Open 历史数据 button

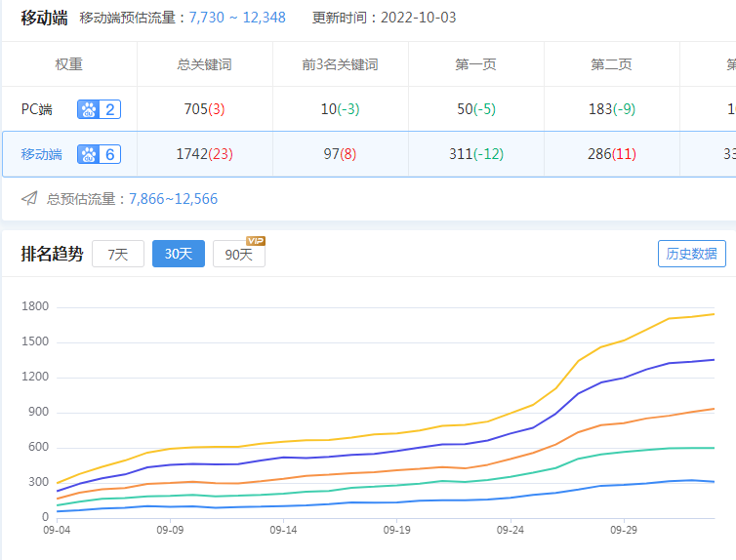(x=692, y=254)
